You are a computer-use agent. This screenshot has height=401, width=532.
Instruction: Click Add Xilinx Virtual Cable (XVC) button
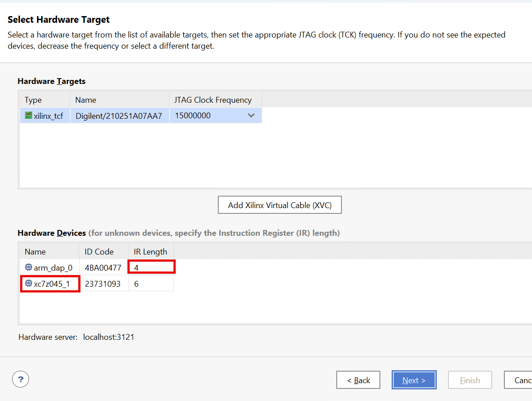coord(280,205)
